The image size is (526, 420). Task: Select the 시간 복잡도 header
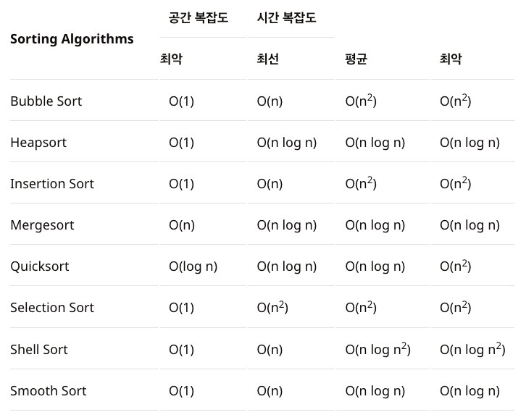(286, 17)
